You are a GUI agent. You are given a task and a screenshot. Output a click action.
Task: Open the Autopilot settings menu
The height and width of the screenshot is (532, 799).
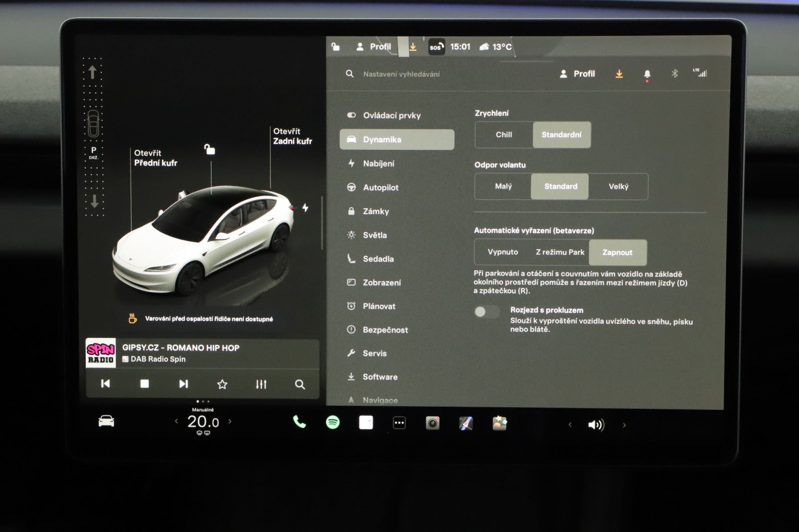pos(381,188)
